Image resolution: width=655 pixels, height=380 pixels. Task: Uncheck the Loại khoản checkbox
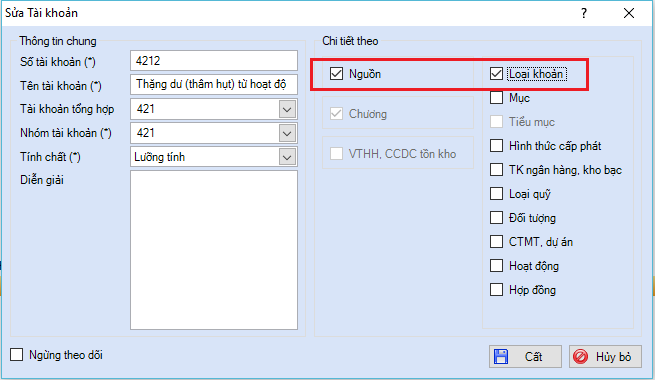496,74
